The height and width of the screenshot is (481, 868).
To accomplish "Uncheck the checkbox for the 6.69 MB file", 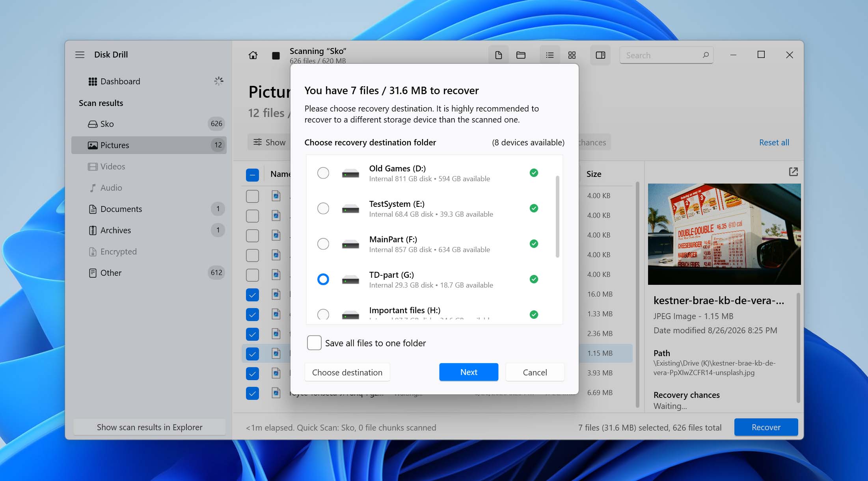I will click(252, 393).
